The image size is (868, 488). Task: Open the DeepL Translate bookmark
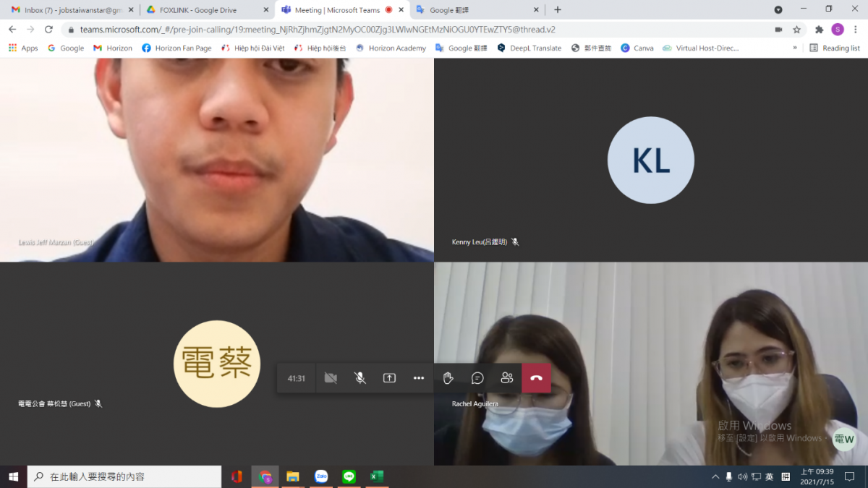click(529, 48)
